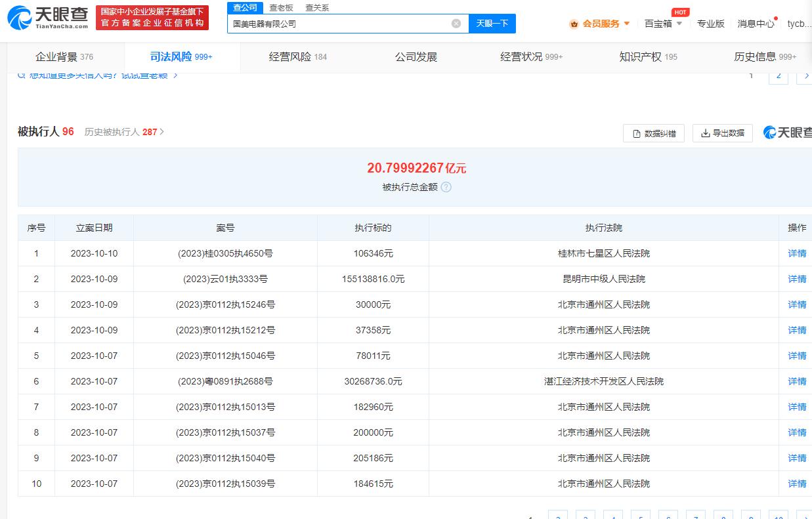Click amount 106346元
812x519 pixels.
[373, 253]
